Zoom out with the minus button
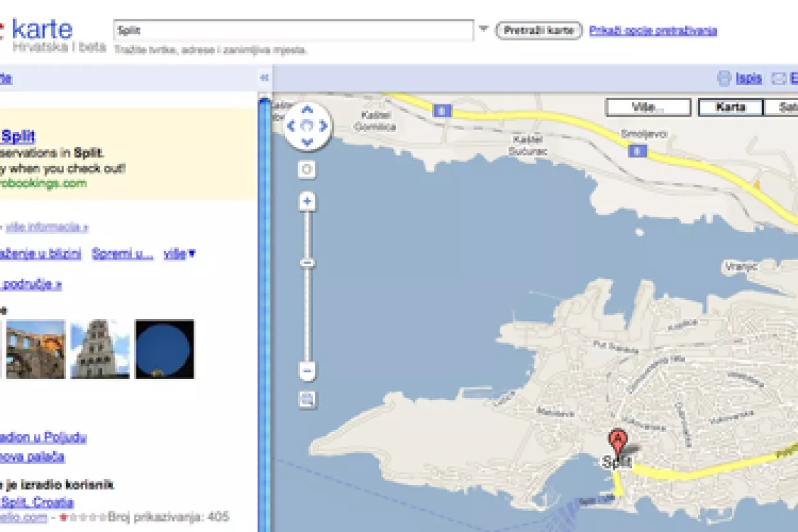Screen dimensions: 798x532 (x=307, y=370)
